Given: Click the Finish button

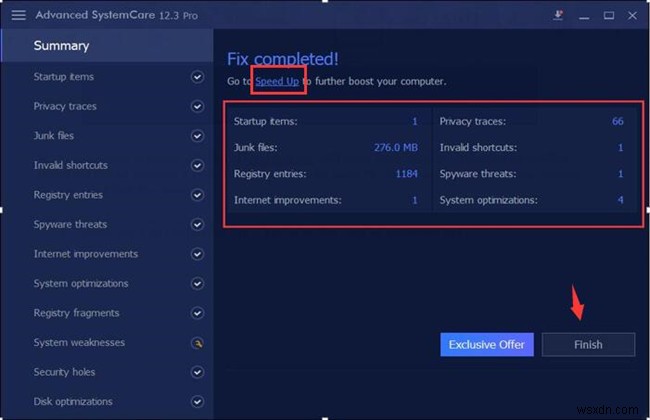Looking at the screenshot, I should [588, 345].
